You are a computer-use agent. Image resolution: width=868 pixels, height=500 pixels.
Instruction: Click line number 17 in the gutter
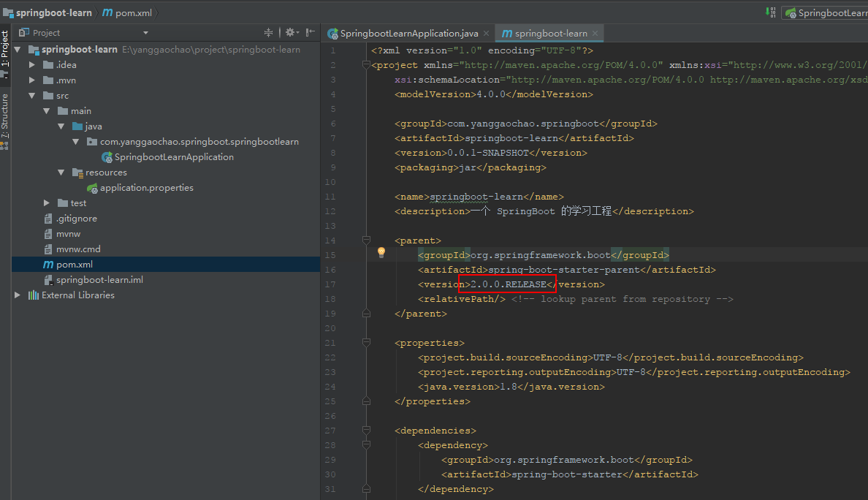tap(330, 284)
